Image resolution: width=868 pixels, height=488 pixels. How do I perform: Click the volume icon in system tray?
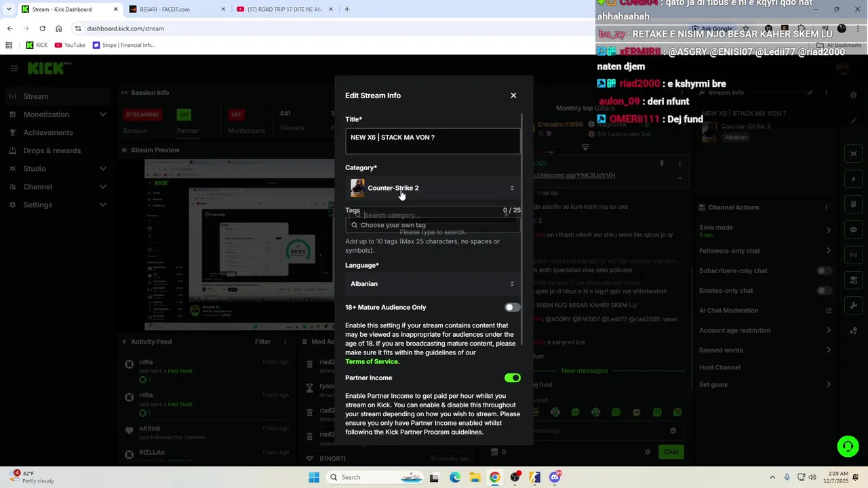tap(813, 477)
